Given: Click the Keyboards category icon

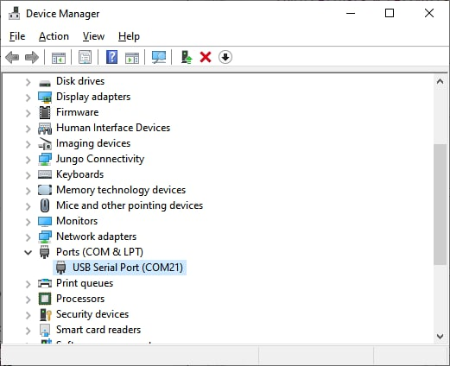Looking at the screenshot, I should (45, 174).
